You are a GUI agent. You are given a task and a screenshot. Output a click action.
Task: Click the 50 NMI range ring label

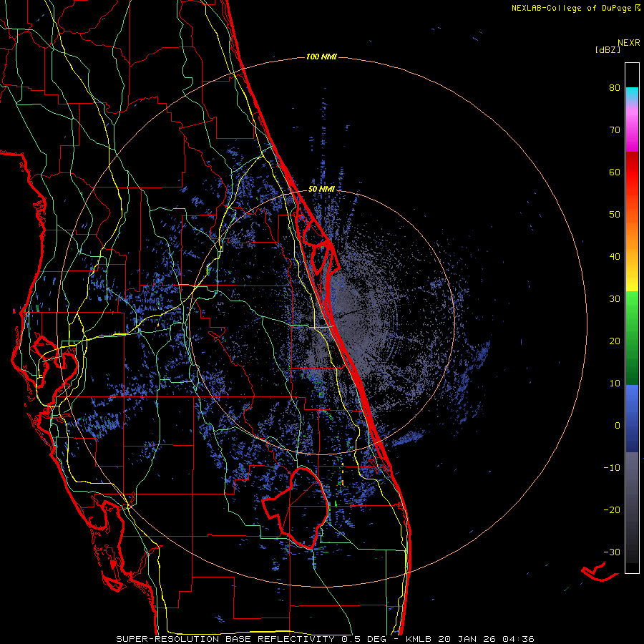(321, 190)
